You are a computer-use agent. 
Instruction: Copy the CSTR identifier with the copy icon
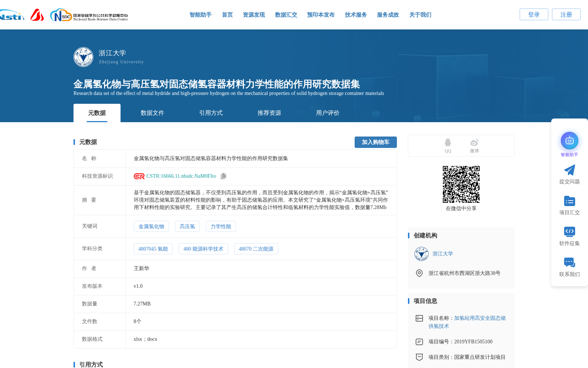[x=223, y=176]
